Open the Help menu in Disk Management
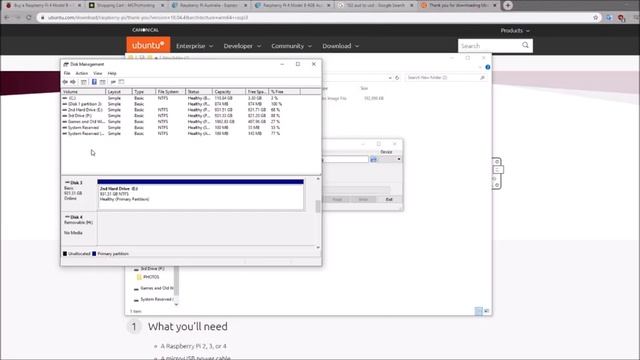Viewport: 640px width, 360px height. click(x=112, y=73)
